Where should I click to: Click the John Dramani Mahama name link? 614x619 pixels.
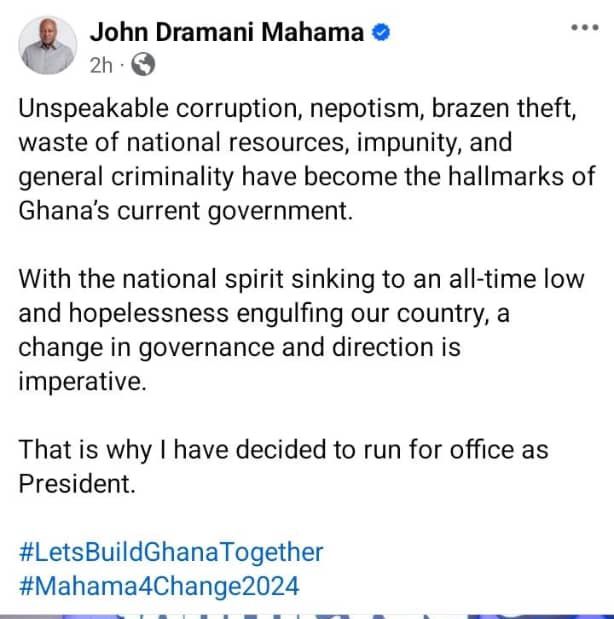[227, 32]
